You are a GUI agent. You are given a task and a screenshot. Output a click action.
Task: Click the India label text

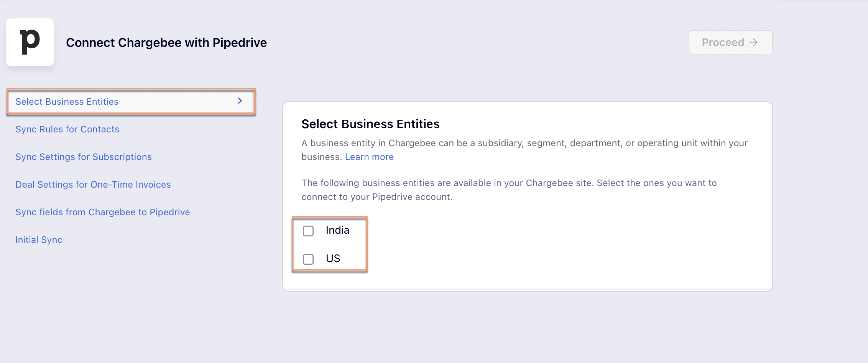click(x=337, y=230)
